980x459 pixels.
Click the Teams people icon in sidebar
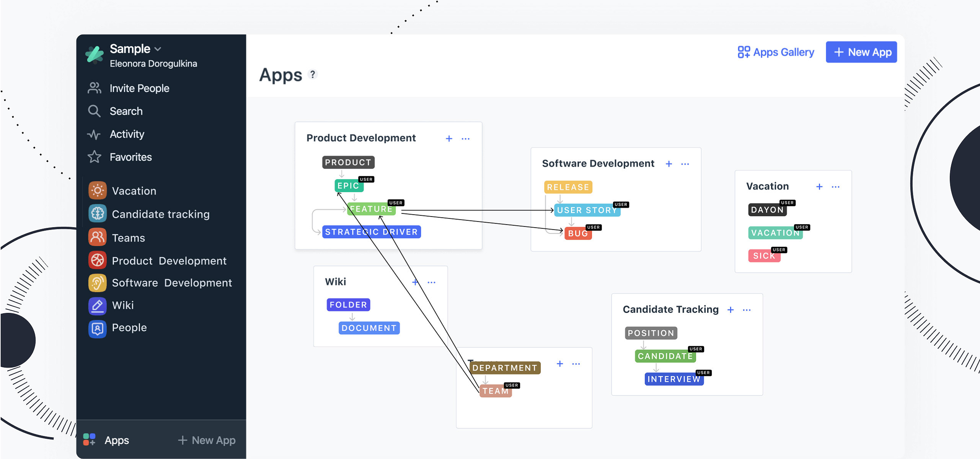point(97,238)
